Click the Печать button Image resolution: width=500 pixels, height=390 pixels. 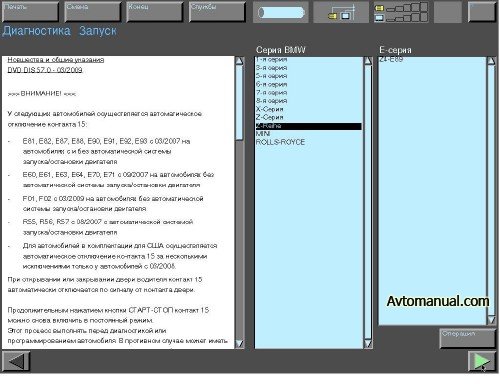[30, 12]
